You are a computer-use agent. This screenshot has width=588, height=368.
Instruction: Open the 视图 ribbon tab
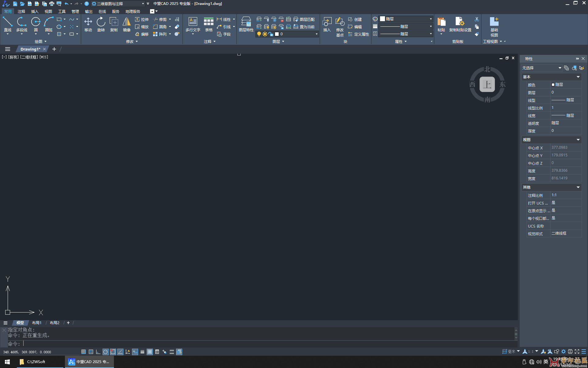tap(48, 11)
